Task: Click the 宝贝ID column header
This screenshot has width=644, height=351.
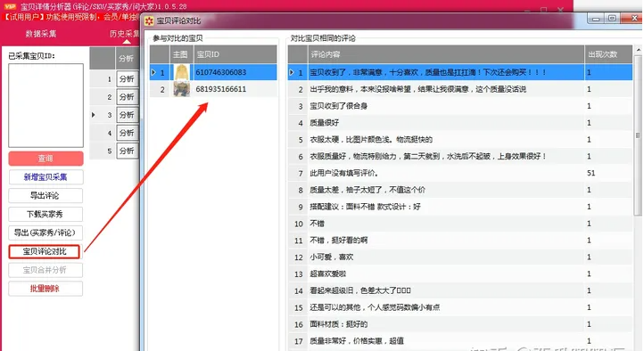Action: 235,54
